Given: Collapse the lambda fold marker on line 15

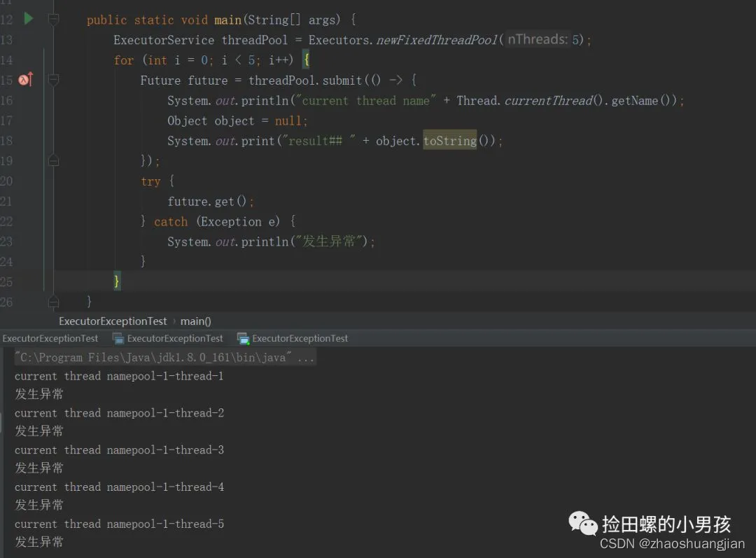Looking at the screenshot, I should point(53,80).
